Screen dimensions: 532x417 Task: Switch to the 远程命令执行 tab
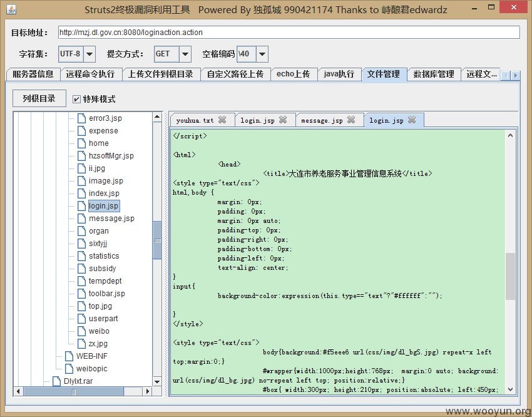pos(90,75)
